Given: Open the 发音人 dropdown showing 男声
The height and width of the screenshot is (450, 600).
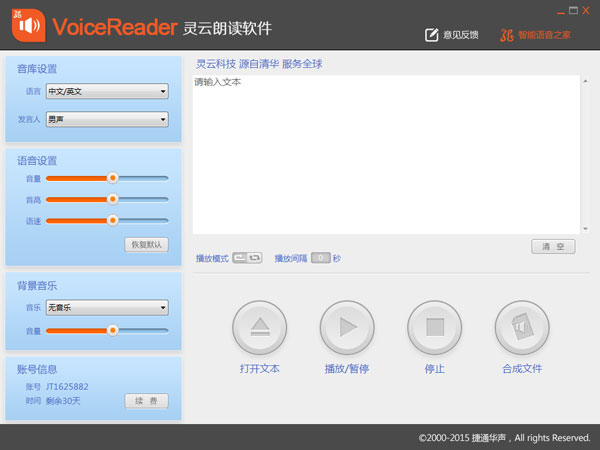Looking at the screenshot, I should click(x=107, y=119).
